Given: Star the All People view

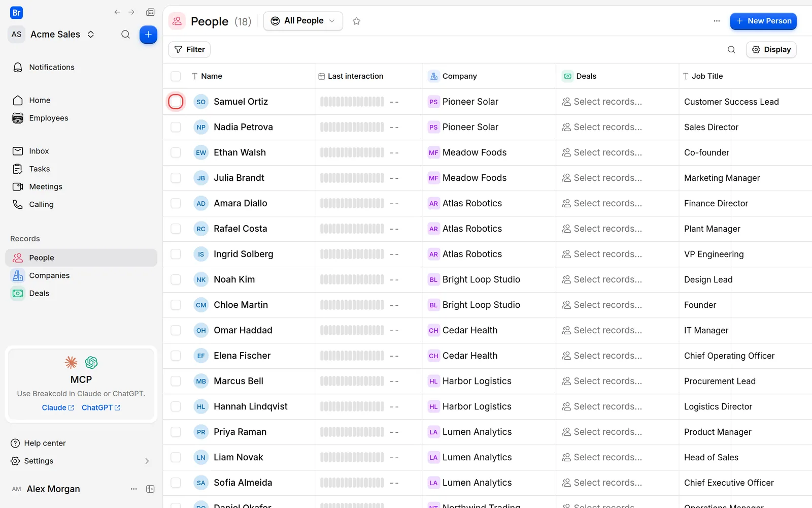Looking at the screenshot, I should coord(356,21).
